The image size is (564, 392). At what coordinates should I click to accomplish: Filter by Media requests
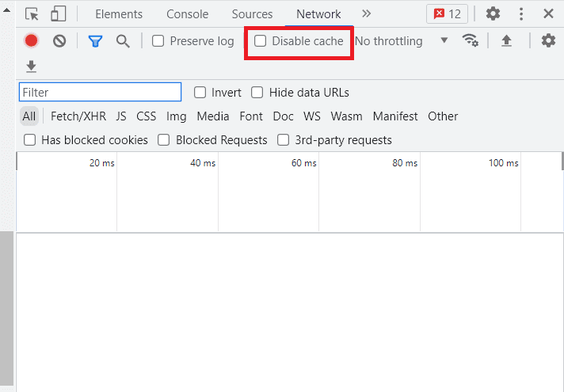[x=213, y=116]
